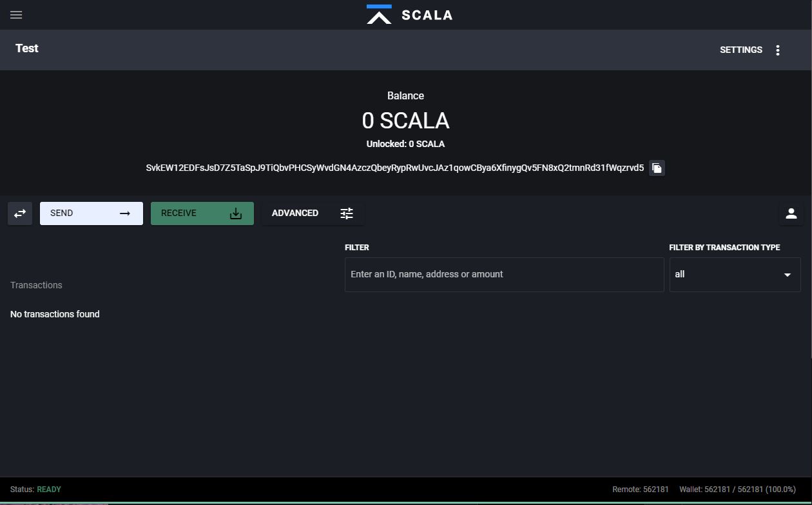Click the Test wallet name
The width and height of the screenshot is (812, 505).
click(x=27, y=48)
